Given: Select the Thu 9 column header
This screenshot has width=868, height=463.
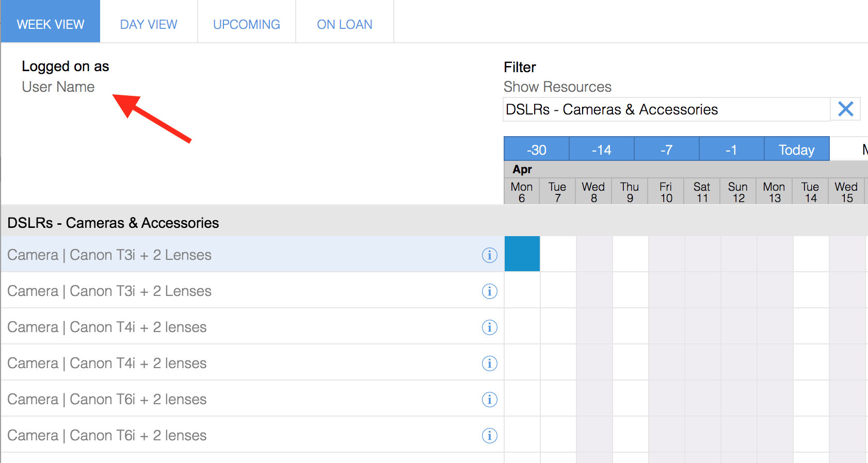Looking at the screenshot, I should (630, 192).
